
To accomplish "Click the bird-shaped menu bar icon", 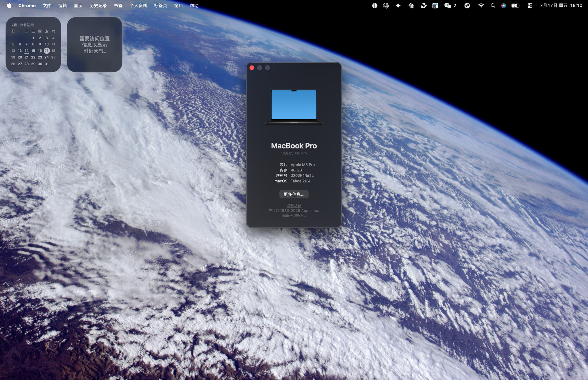I will coord(424,6).
